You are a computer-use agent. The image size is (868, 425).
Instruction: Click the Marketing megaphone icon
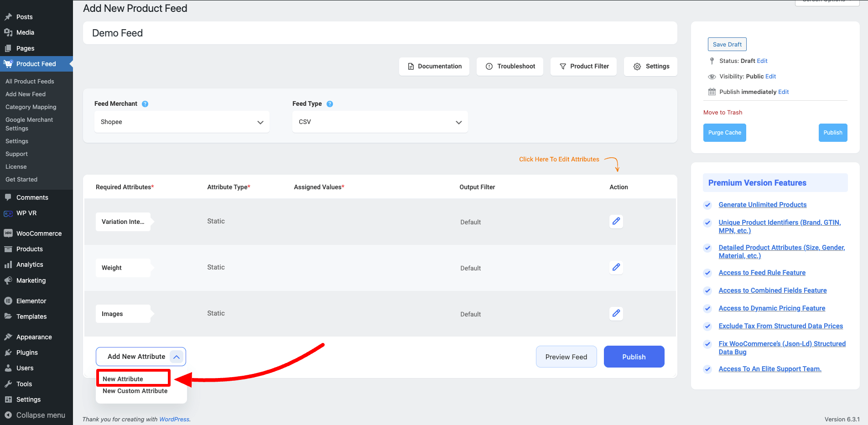click(x=8, y=280)
